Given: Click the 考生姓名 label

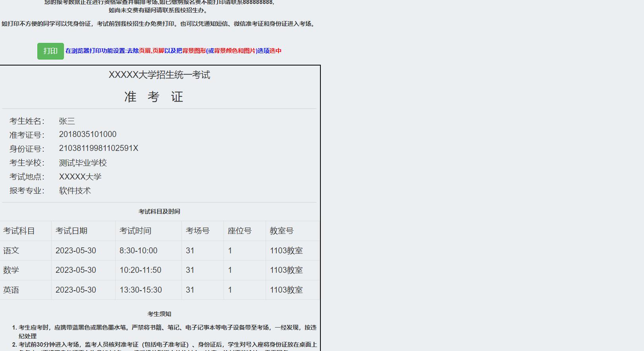Looking at the screenshot, I should pyautogui.click(x=27, y=121).
